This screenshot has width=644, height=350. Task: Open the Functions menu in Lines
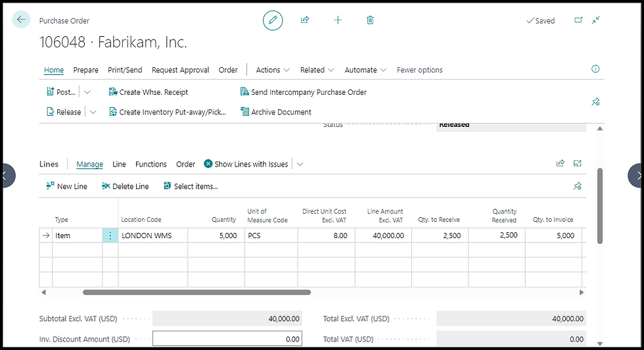150,164
